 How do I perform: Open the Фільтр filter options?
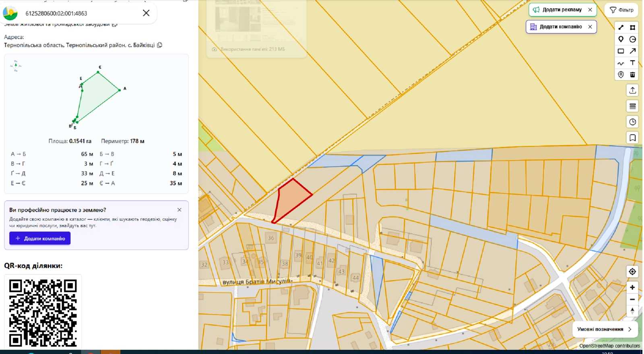pos(621,10)
